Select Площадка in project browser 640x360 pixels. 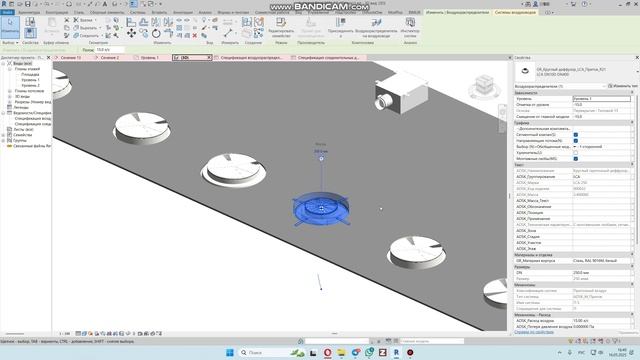[x=30, y=74]
